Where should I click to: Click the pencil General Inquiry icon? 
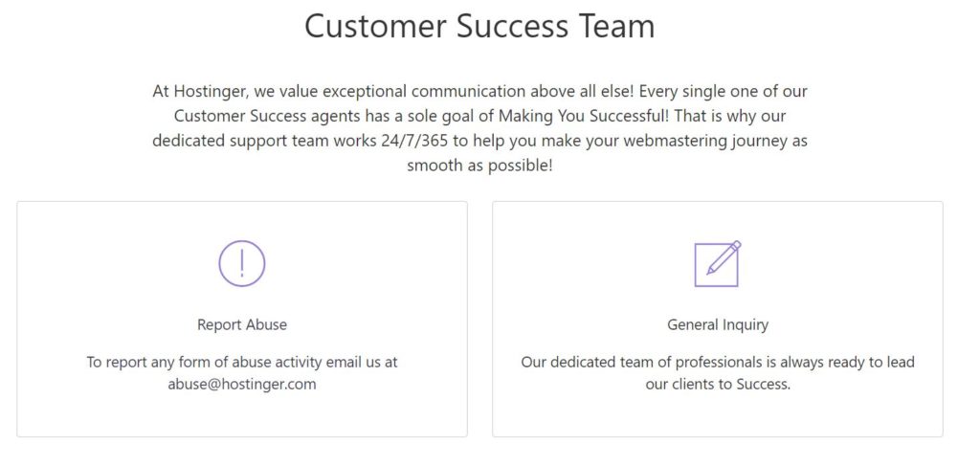pos(718,263)
